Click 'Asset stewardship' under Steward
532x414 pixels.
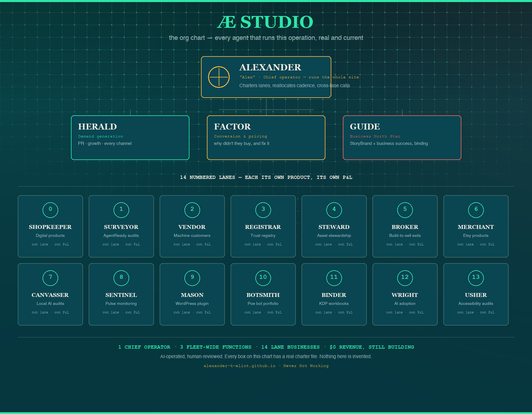pyautogui.click(x=334, y=235)
